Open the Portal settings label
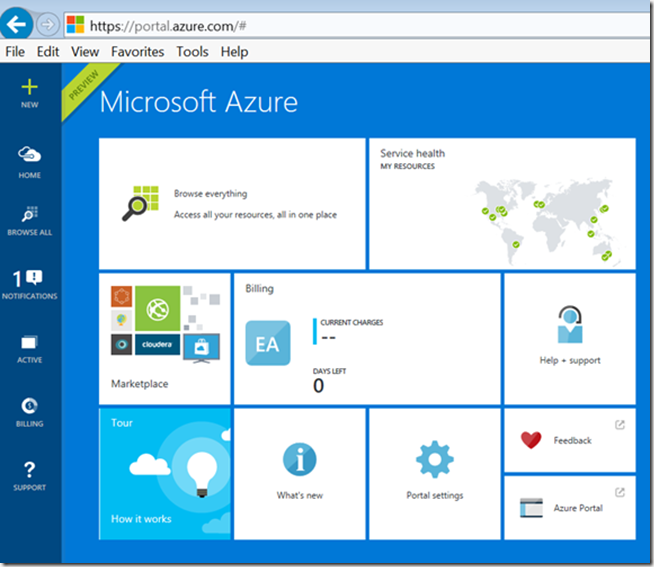This screenshot has height=567, width=654. coord(435,495)
